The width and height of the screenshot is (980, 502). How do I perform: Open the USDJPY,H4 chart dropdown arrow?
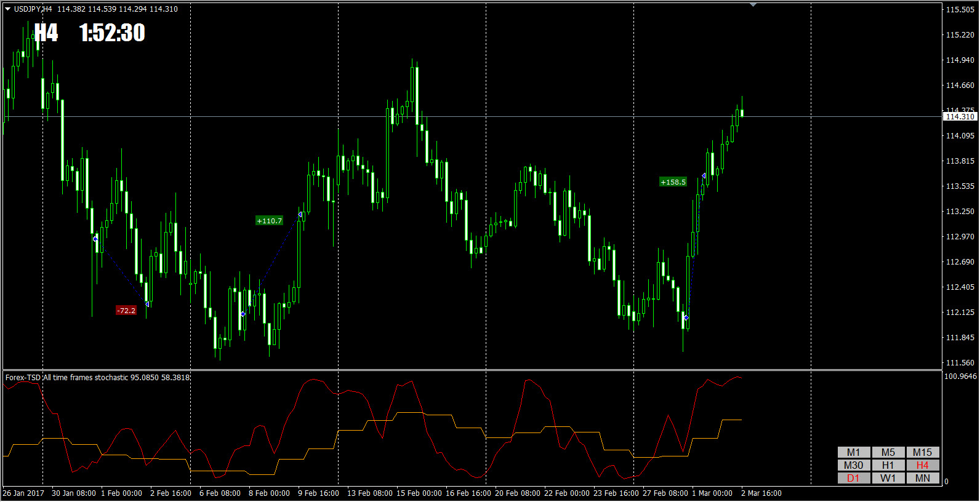click(x=8, y=9)
